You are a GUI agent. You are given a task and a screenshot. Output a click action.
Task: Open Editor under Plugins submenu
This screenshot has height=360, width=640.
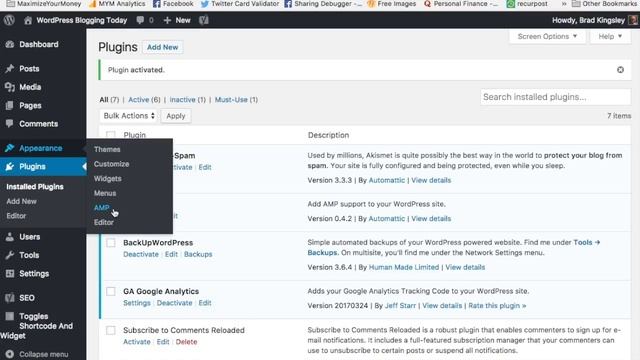[x=16, y=216]
